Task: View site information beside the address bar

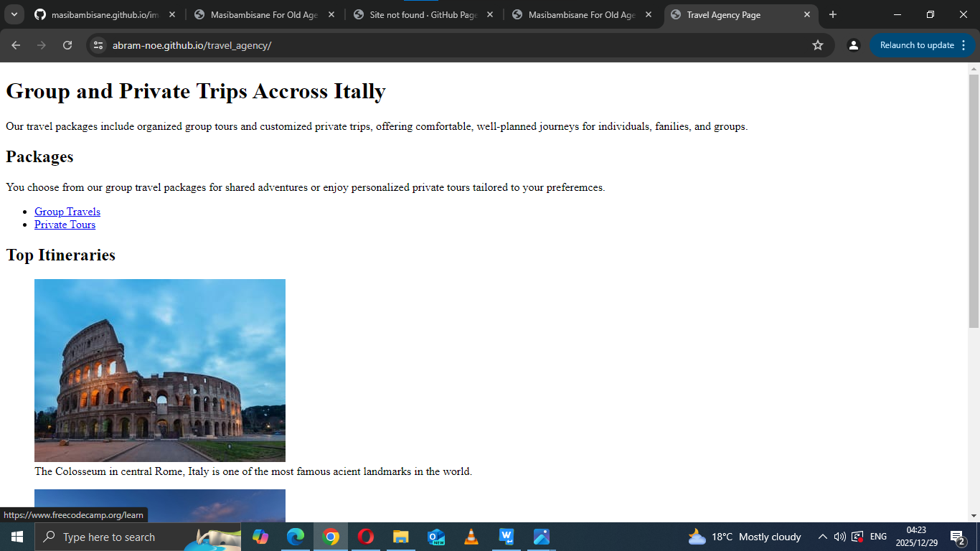Action: click(97, 44)
